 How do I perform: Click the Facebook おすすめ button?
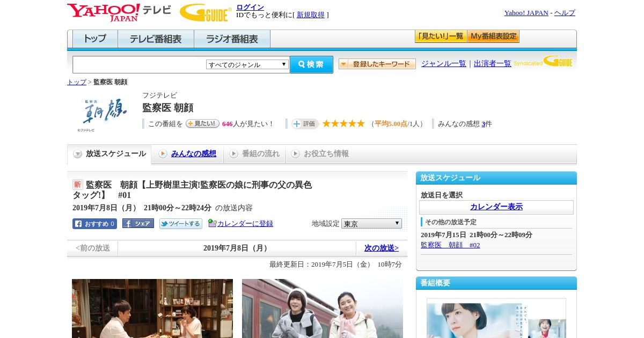pos(94,224)
